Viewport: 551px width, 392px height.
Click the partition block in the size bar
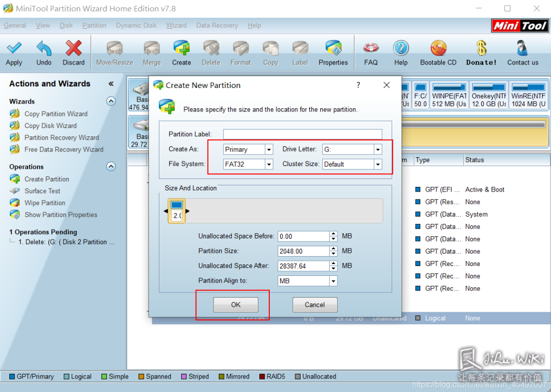tap(177, 211)
